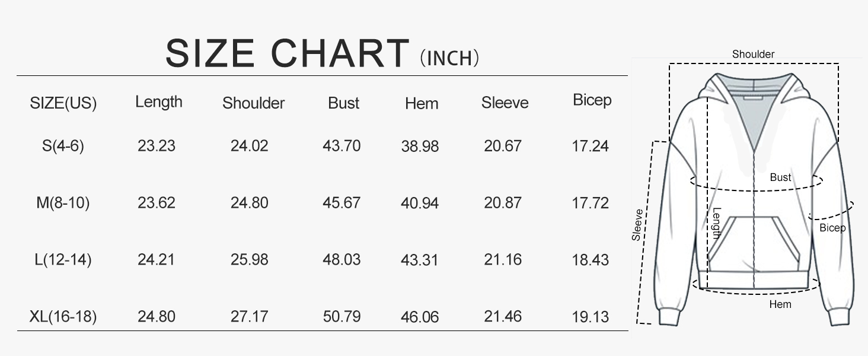Click the Shoulder column header in the table

(253, 103)
